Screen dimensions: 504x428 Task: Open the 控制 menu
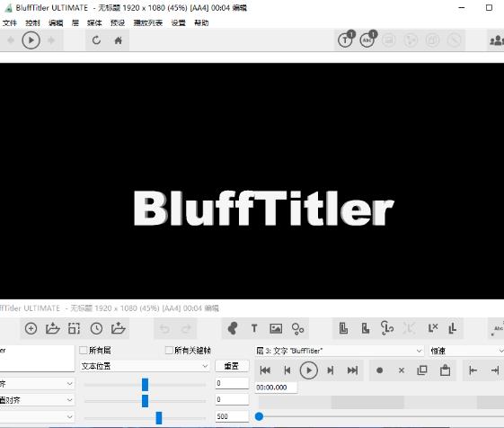pyautogui.click(x=32, y=22)
